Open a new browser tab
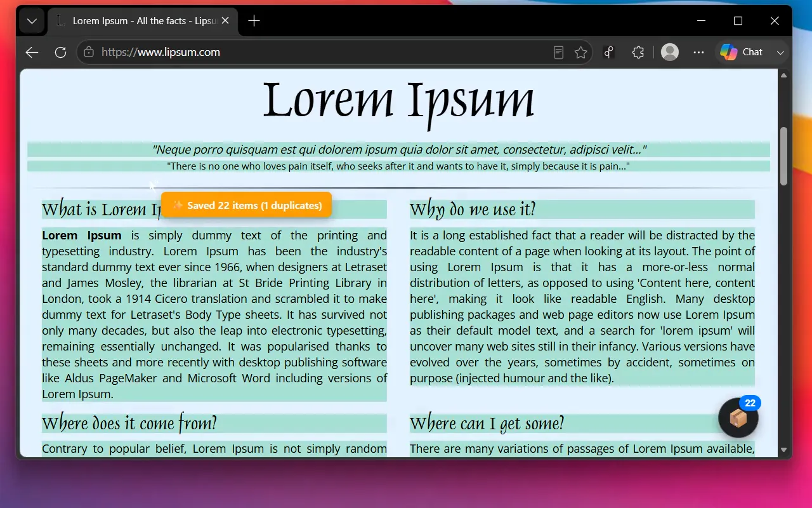 point(254,21)
